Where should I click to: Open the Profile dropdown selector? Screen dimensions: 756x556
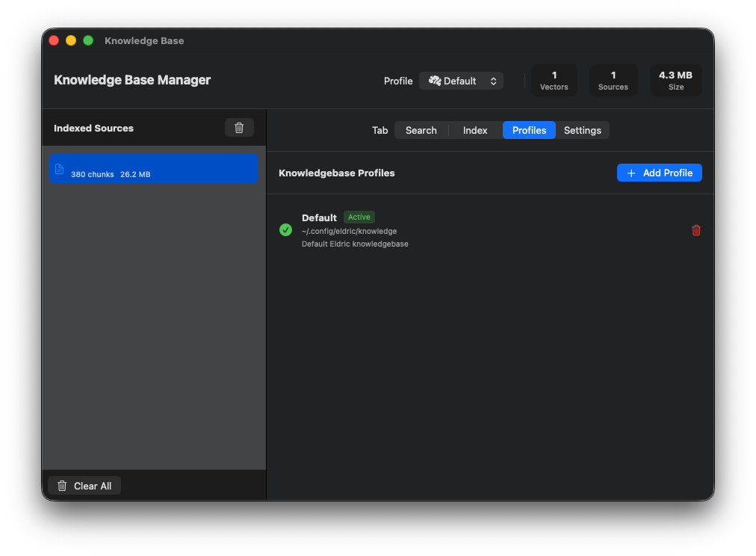tap(461, 81)
